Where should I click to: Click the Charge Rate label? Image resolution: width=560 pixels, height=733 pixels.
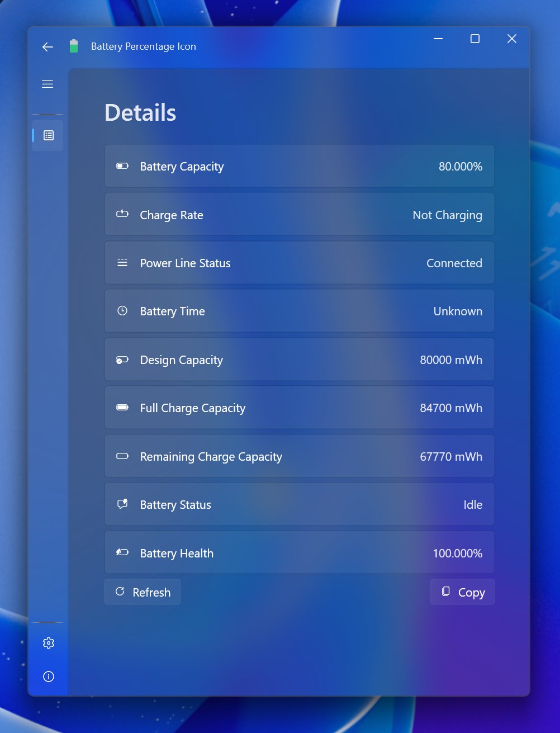[172, 215]
